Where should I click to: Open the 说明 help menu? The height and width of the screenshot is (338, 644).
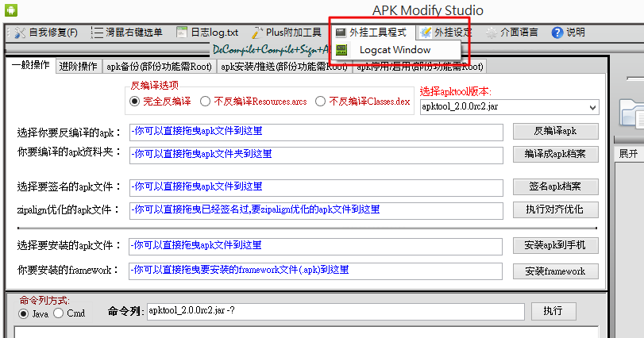tap(569, 33)
